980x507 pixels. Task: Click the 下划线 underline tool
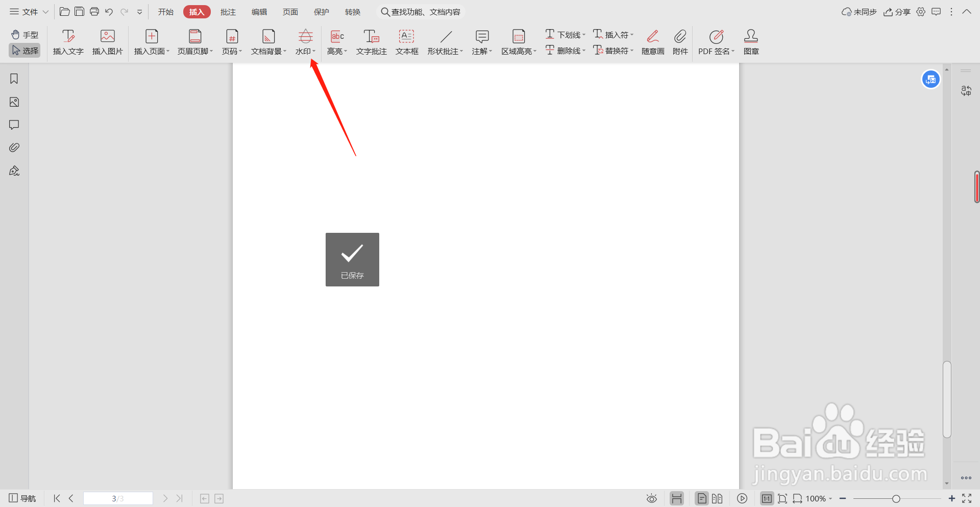pos(565,35)
